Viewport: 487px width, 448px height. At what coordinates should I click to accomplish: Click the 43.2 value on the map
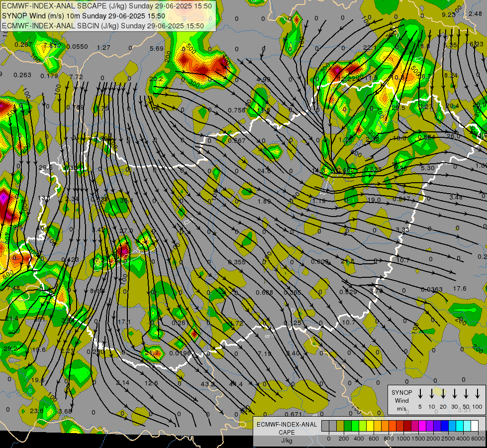pos(207,384)
